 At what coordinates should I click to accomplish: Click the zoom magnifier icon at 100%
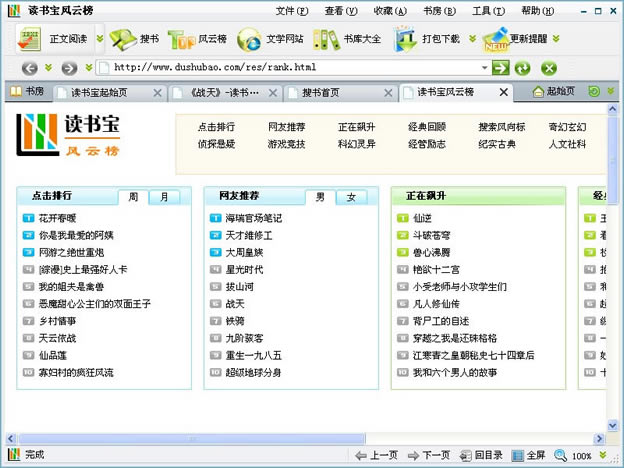click(560, 455)
